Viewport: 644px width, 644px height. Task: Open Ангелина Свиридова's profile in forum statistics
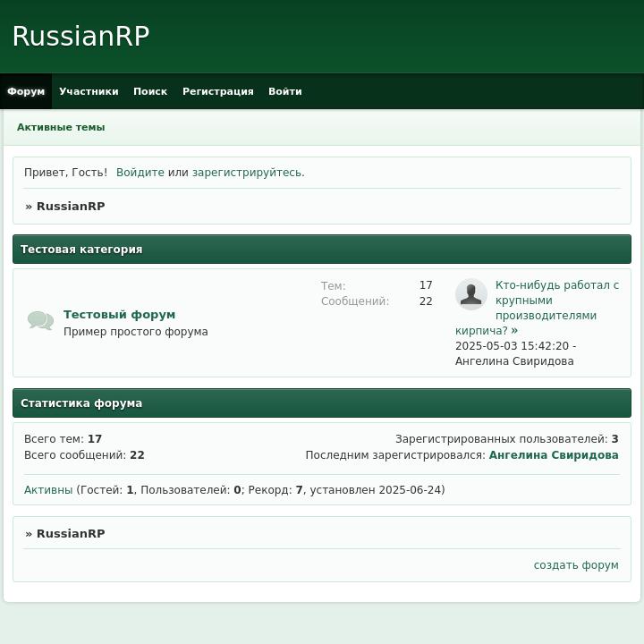[553, 455]
